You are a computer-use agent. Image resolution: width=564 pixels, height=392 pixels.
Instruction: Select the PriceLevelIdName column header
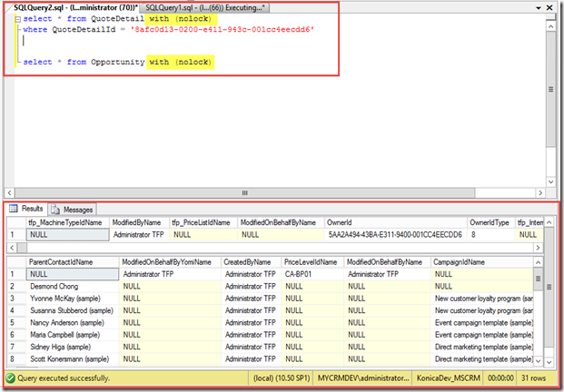(312, 262)
